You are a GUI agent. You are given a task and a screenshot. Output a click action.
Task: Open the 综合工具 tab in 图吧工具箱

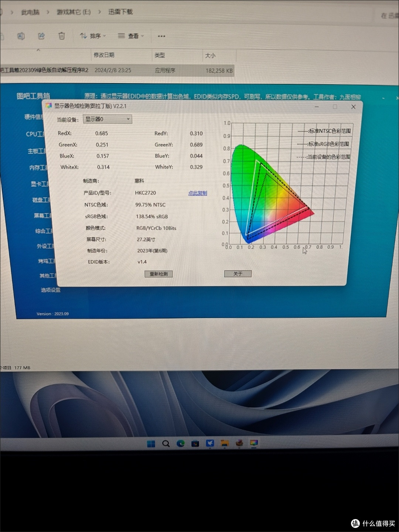44,231
